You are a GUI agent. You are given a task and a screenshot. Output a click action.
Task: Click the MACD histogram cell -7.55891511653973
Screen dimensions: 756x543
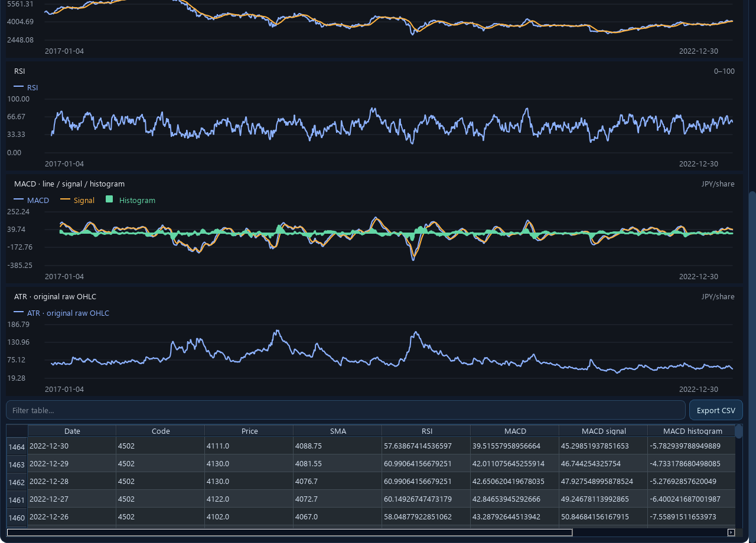(692, 516)
